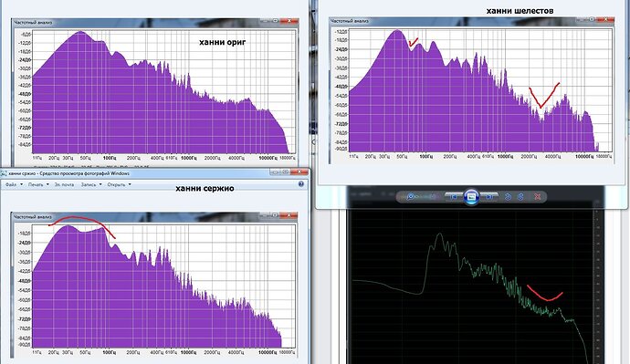Click the spectrum peak in ханни ориг graph
The image size is (630, 364).
pyautogui.click(x=81, y=32)
